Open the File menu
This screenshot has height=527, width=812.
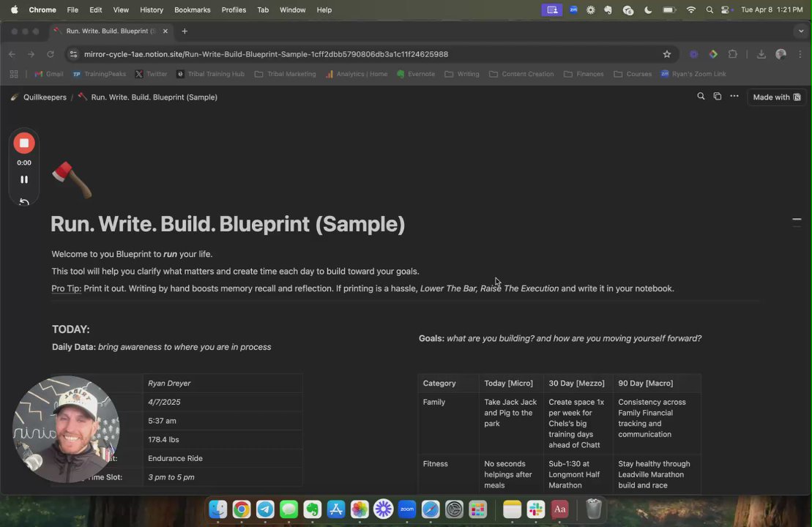72,10
